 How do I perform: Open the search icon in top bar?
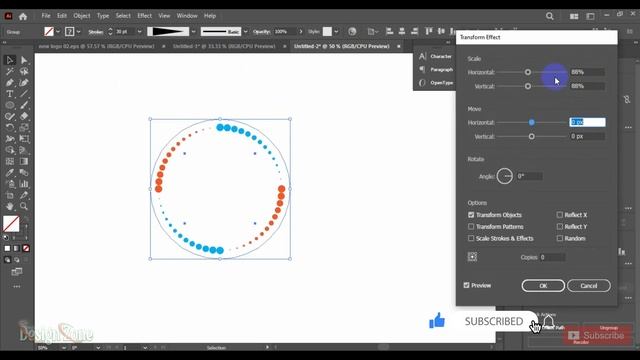click(x=550, y=16)
